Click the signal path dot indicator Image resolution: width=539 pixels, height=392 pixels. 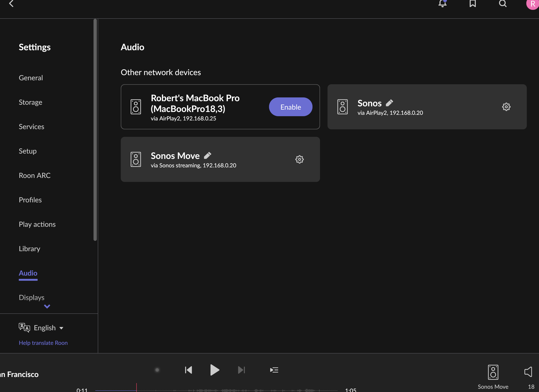[x=157, y=370]
